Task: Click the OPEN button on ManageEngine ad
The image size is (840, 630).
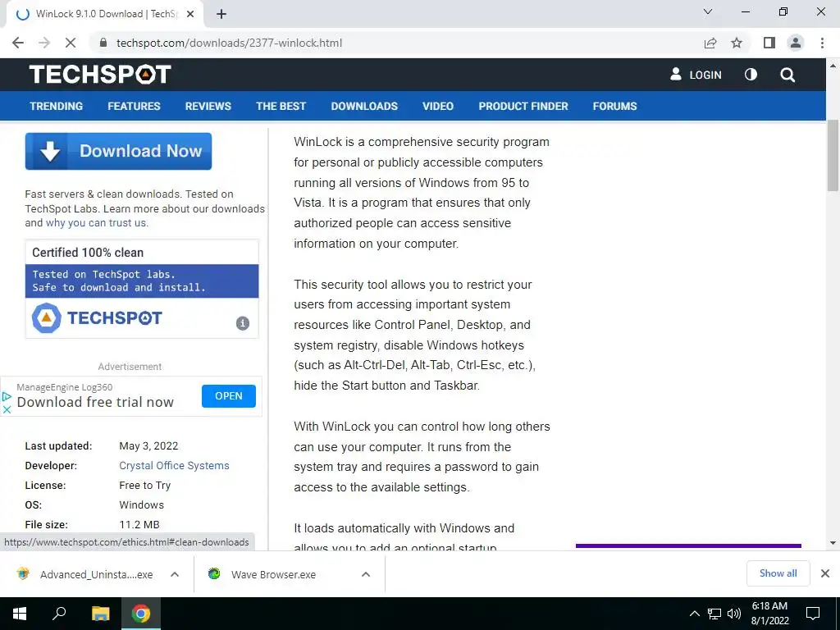Action: 229,396
